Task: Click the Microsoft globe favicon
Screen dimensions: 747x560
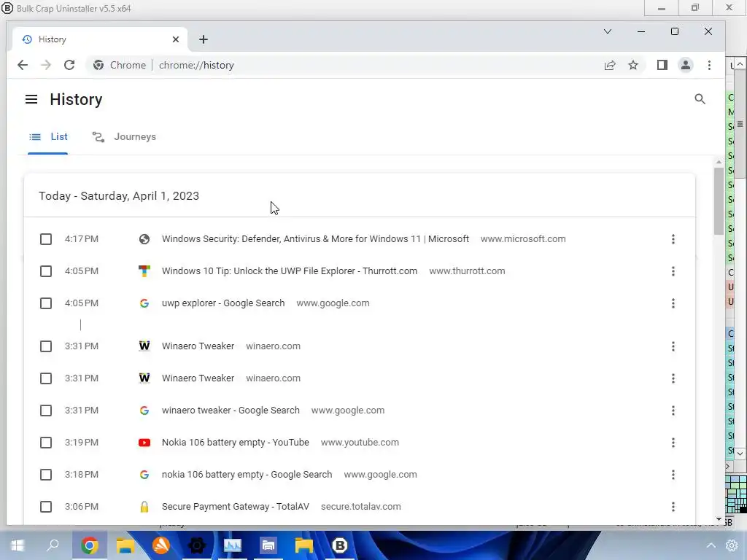Action: [144, 239]
